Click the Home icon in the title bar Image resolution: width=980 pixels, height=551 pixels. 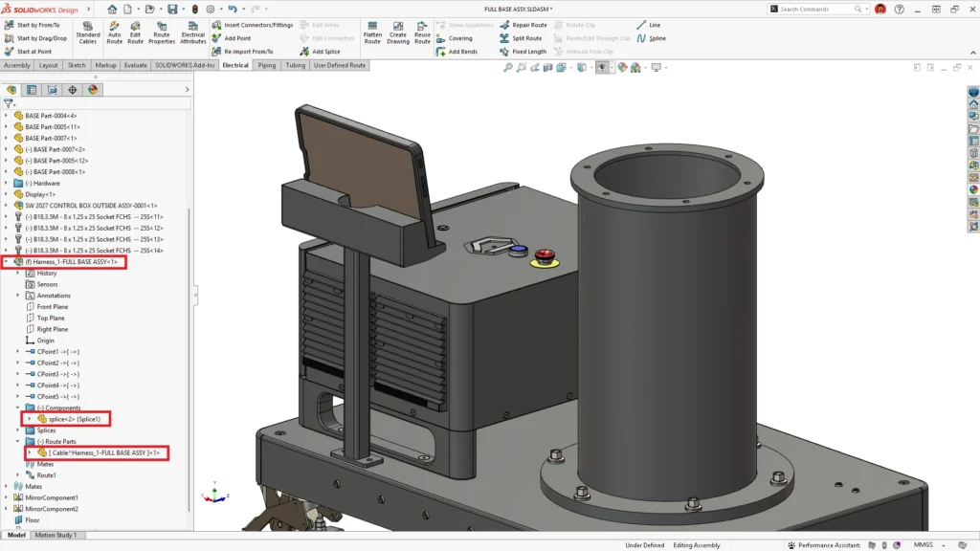click(x=112, y=9)
